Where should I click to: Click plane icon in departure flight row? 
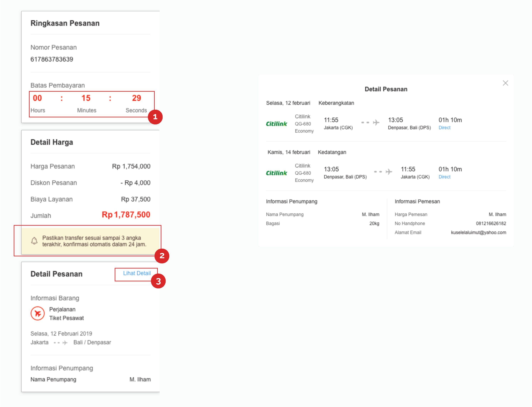(376, 123)
